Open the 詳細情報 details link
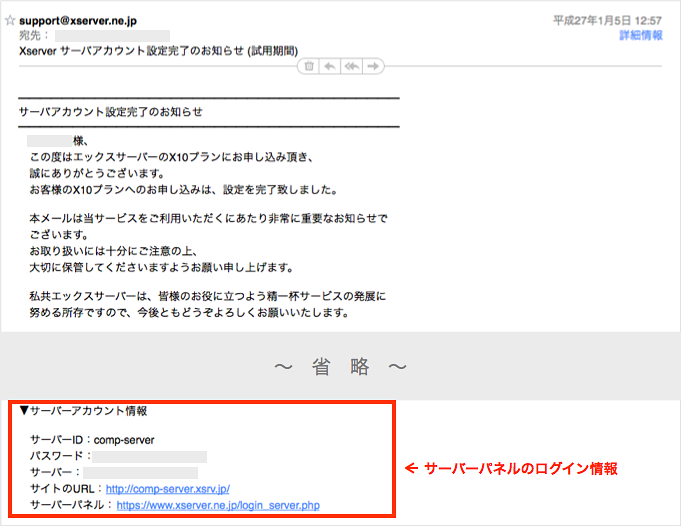Viewport: 681px width, 526px height. coord(641,35)
